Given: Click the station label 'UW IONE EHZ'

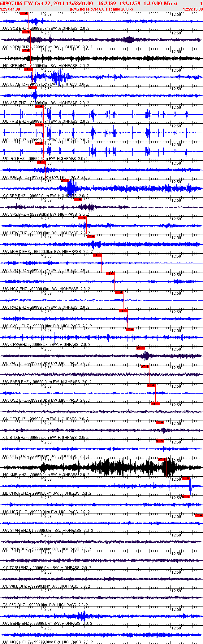Looking at the screenshot, I should 15,177.
